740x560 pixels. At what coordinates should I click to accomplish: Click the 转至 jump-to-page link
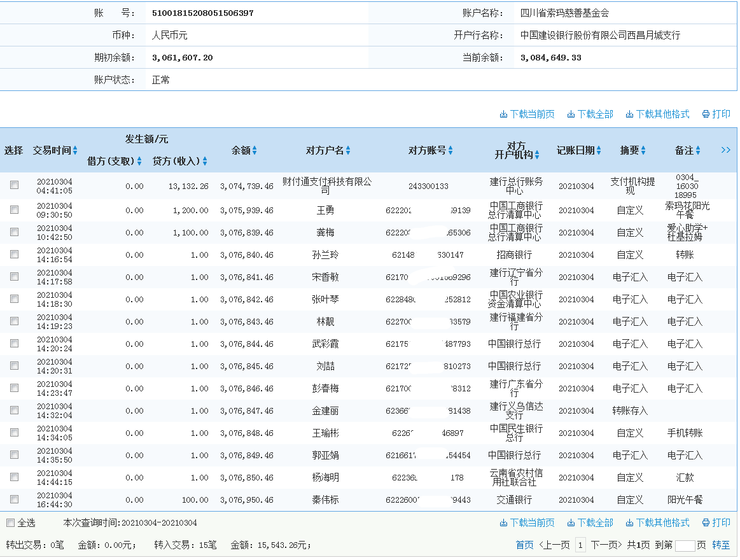point(721,545)
